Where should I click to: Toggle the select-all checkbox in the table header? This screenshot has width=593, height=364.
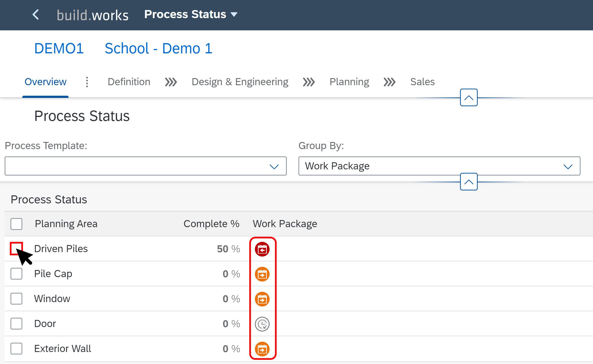[x=16, y=224]
